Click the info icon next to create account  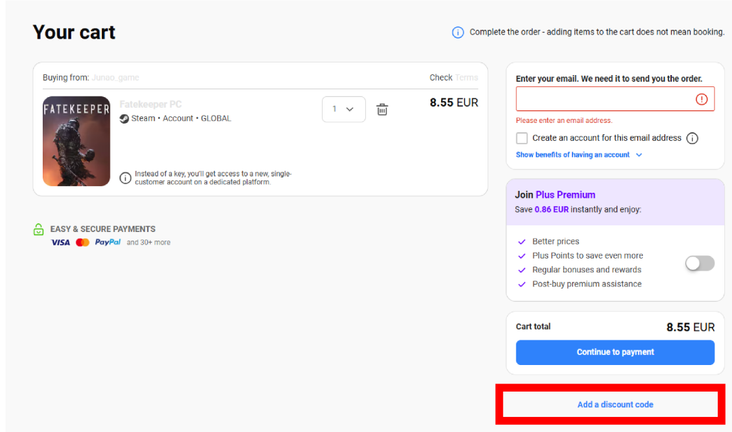click(x=692, y=138)
